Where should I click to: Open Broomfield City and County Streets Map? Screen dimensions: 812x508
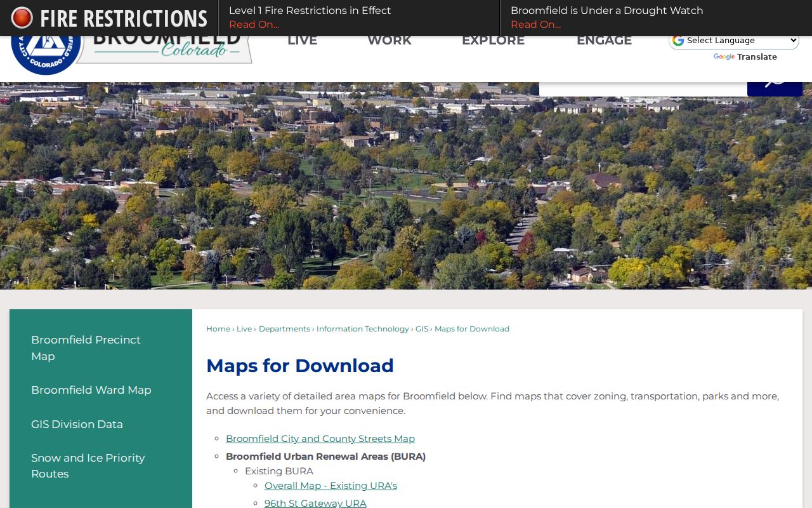pyautogui.click(x=320, y=439)
